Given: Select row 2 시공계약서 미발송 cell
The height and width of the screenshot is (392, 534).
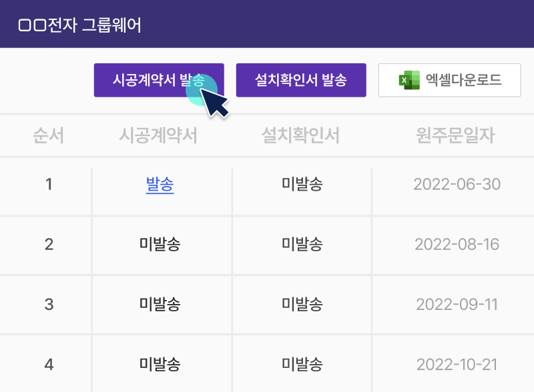Looking at the screenshot, I should pos(160,244).
